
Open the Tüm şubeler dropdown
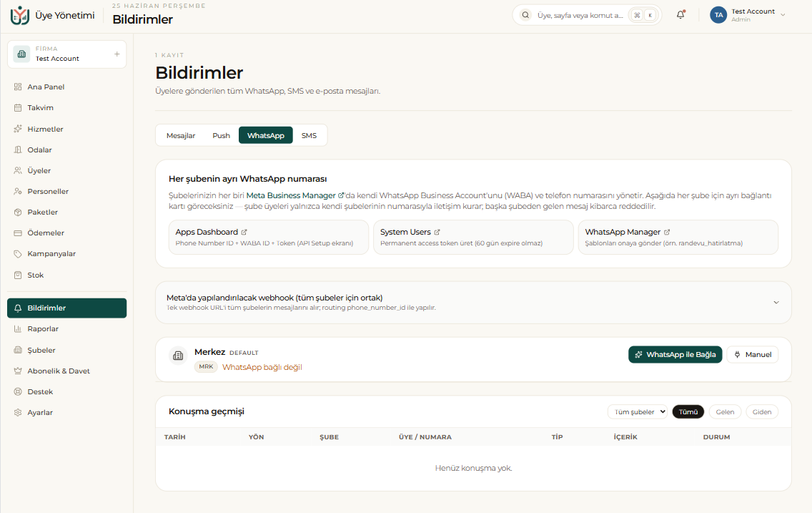pyautogui.click(x=638, y=412)
